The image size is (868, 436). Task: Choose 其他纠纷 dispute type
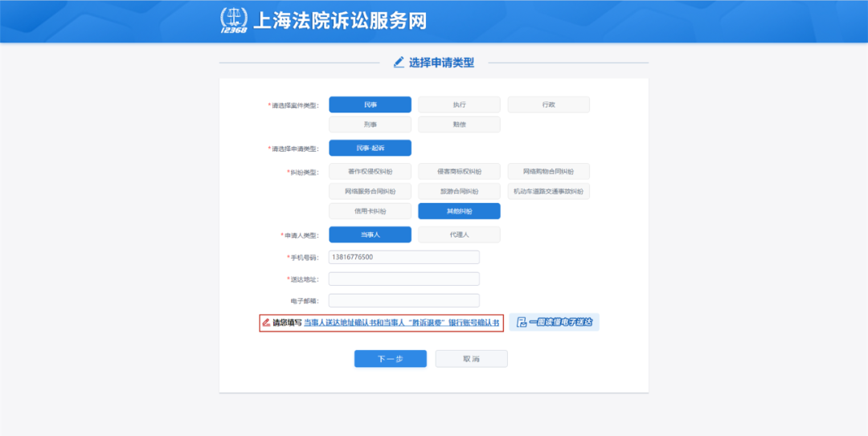(x=459, y=211)
